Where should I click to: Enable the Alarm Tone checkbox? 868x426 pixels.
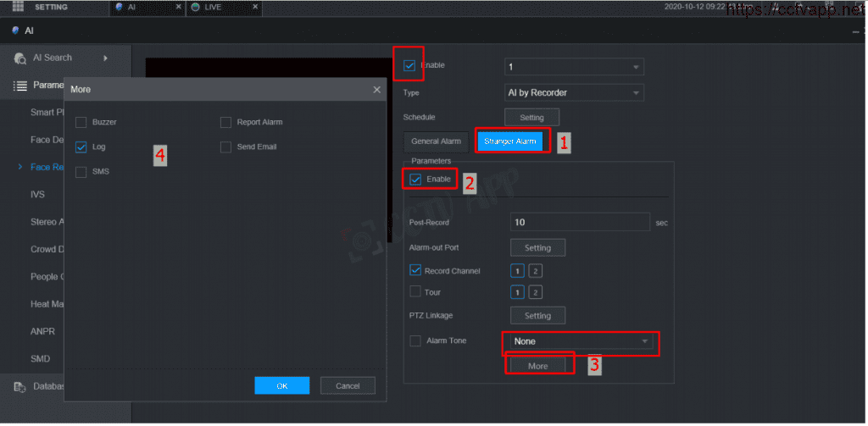click(415, 340)
